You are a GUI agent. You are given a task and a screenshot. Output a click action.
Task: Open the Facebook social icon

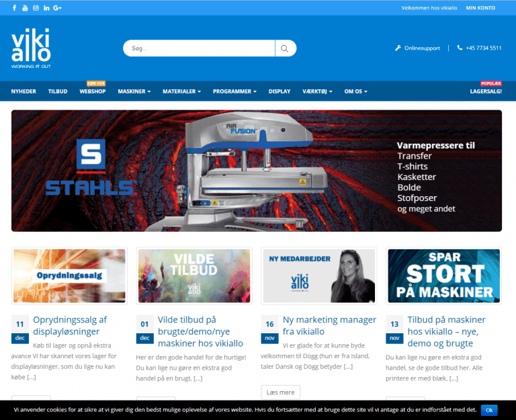pos(15,8)
